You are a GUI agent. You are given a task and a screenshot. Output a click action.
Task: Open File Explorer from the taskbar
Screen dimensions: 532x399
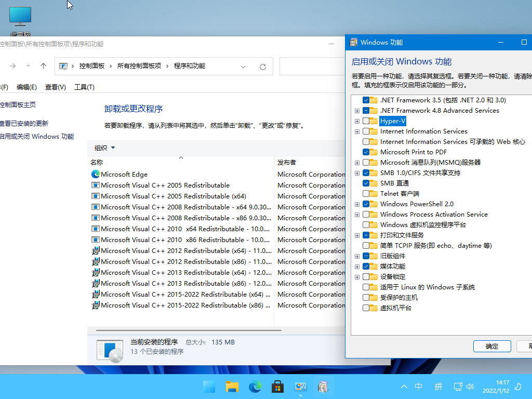pos(232,387)
